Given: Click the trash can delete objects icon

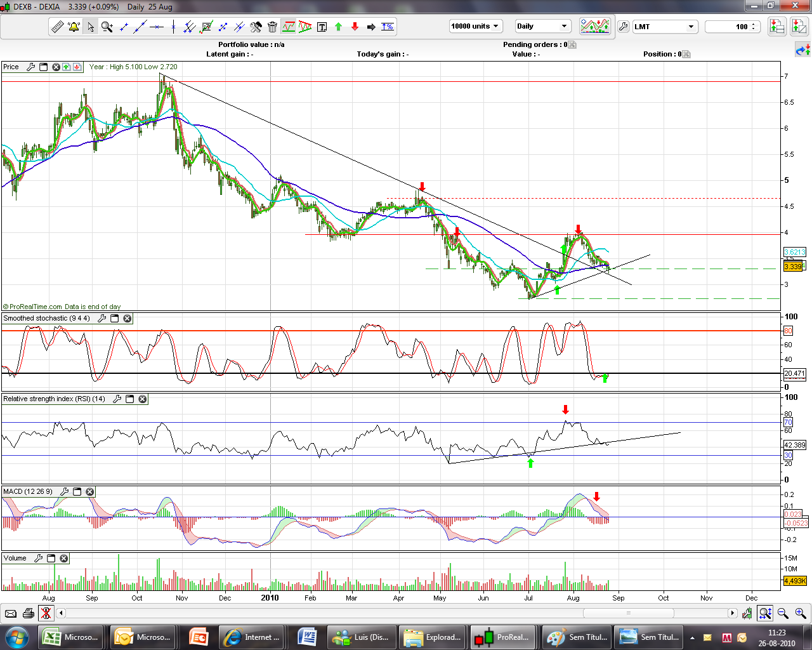Looking at the screenshot, I should coord(272,27).
